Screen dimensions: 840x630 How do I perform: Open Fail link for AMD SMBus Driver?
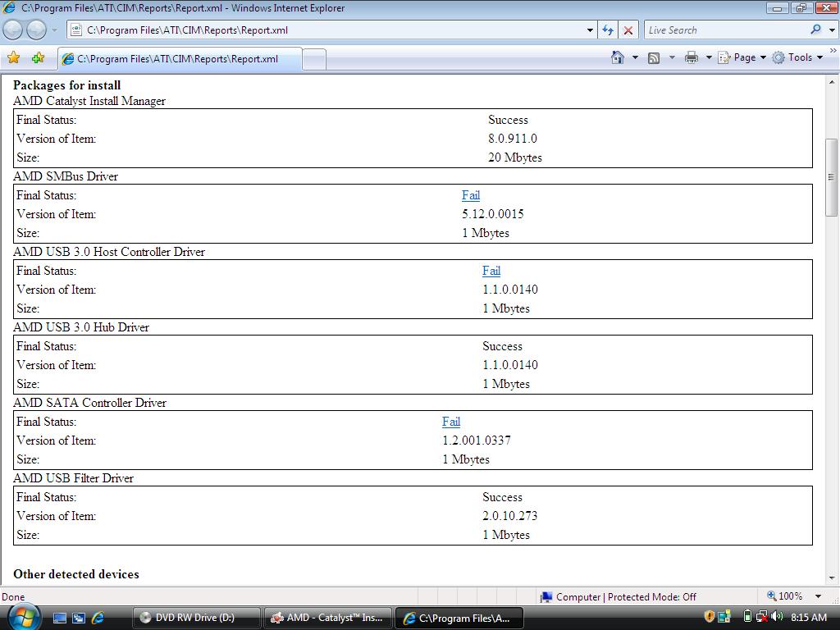click(x=471, y=195)
